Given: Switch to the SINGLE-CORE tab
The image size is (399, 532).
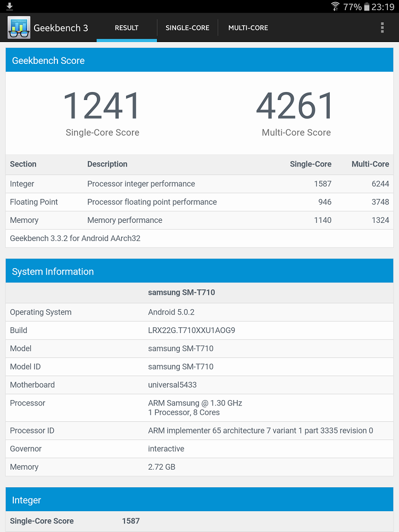Looking at the screenshot, I should 187,28.
